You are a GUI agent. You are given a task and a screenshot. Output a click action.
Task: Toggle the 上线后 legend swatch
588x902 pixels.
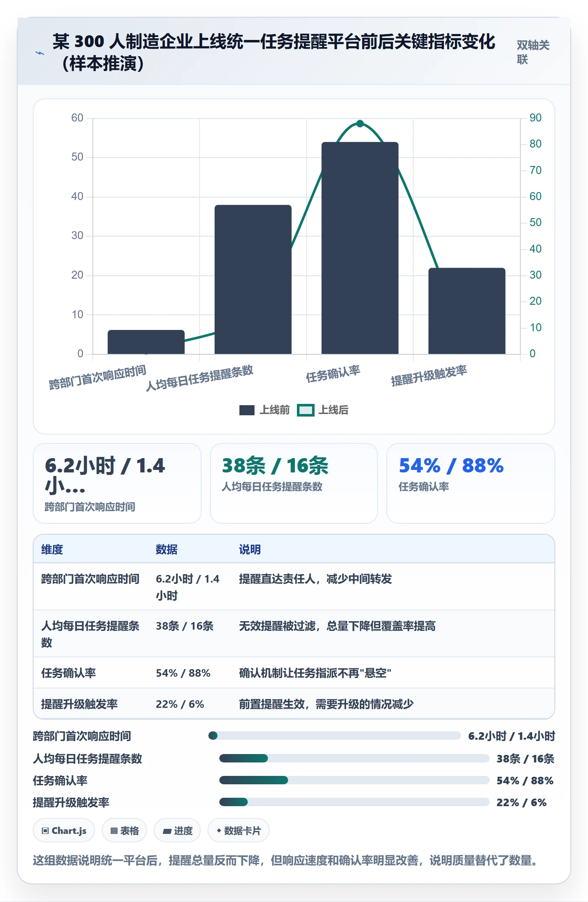(305, 410)
